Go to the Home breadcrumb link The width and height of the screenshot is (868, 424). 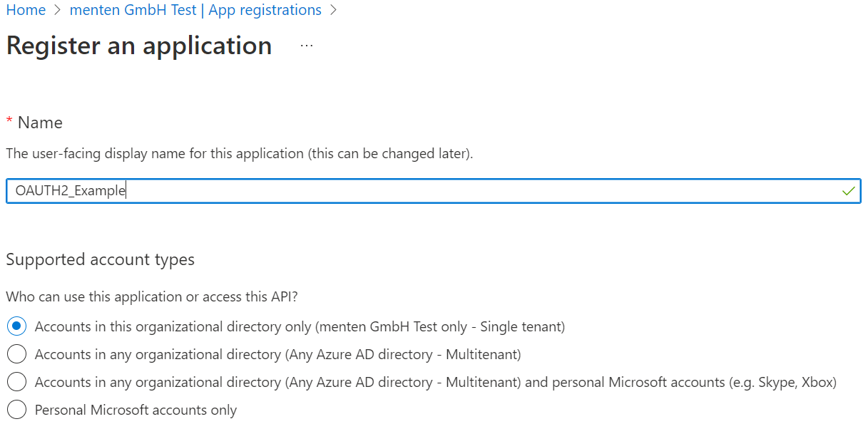click(x=26, y=11)
